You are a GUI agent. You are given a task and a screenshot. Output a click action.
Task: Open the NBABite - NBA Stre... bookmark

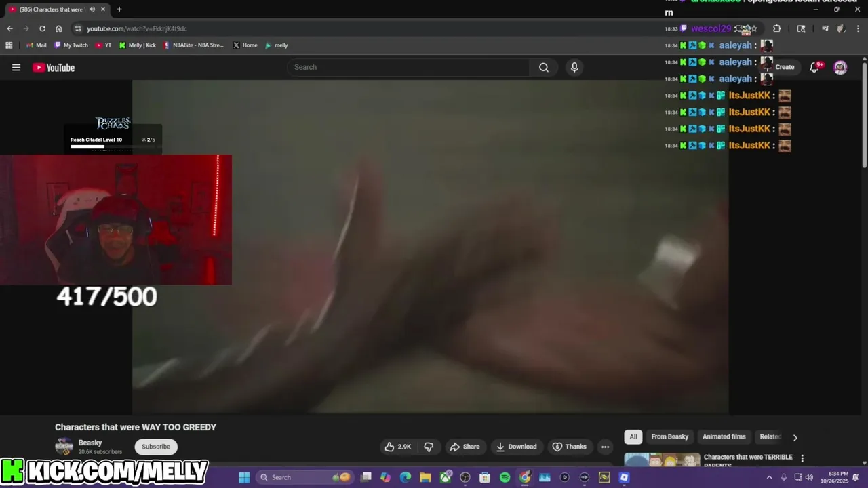193,45
